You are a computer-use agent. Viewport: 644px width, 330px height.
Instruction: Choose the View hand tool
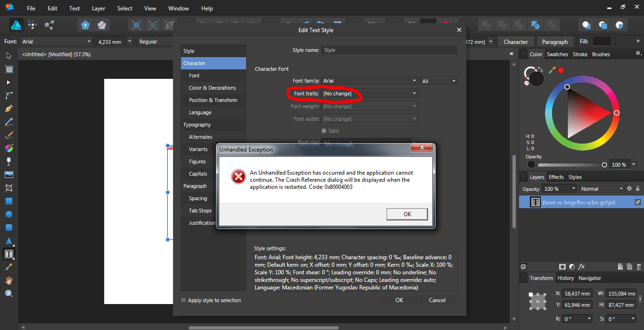[8, 280]
